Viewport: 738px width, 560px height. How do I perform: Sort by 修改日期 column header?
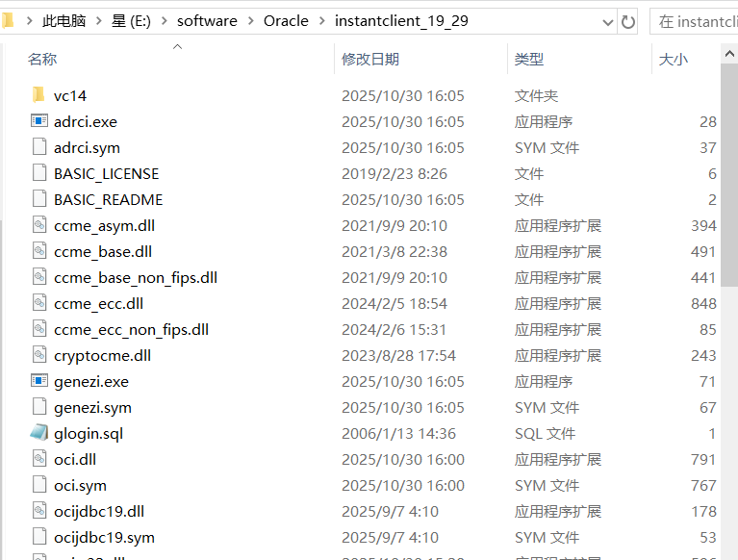pyautogui.click(x=370, y=59)
